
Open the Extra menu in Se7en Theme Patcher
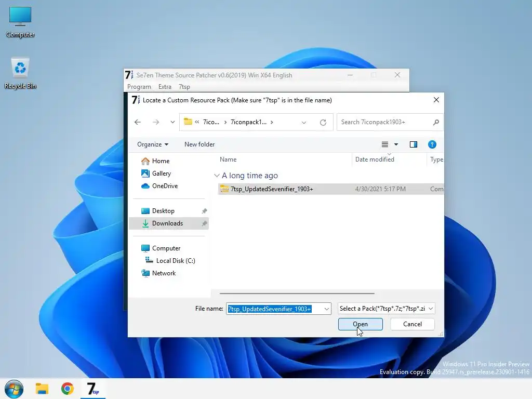[165, 87]
